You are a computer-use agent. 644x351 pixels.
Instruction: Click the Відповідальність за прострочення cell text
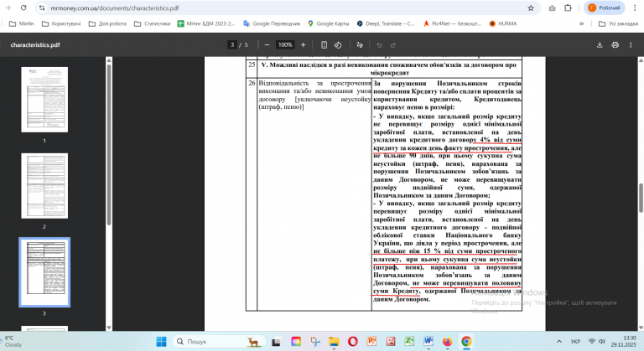(314, 95)
